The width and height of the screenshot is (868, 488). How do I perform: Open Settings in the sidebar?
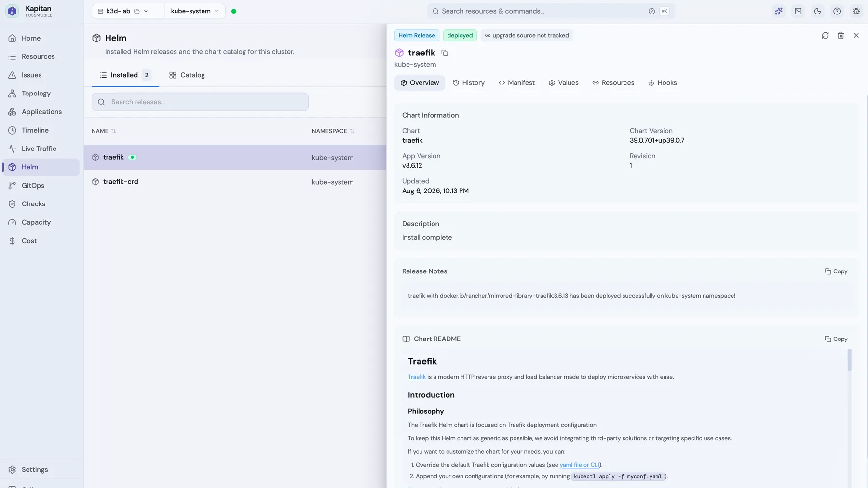(x=41, y=469)
